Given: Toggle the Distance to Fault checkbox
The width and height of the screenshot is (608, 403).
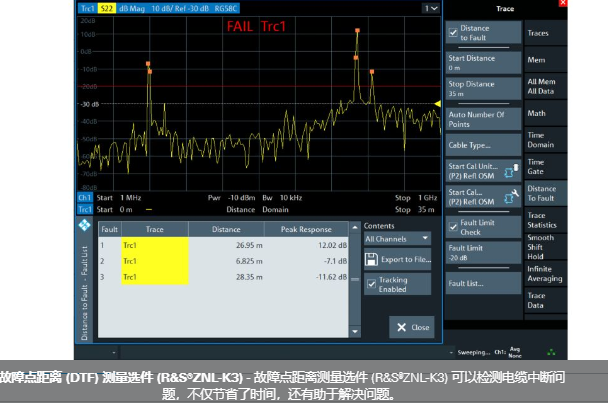Looking at the screenshot, I should click(453, 33).
